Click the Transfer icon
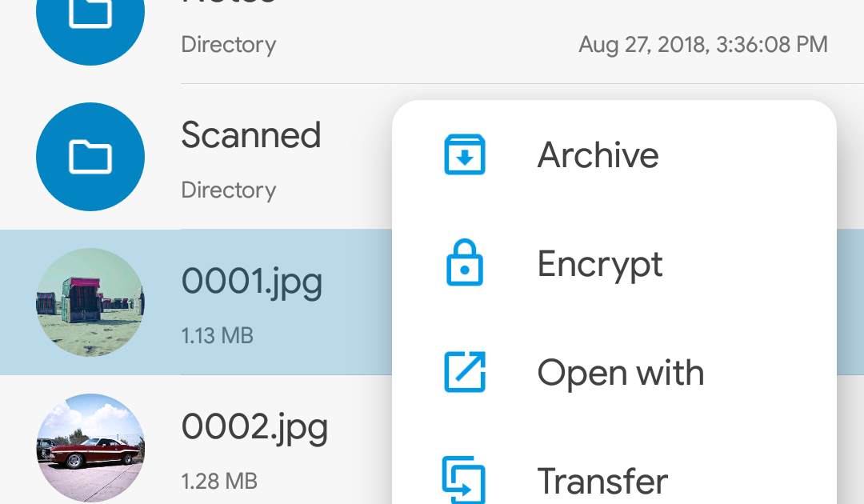This screenshot has width=864, height=504. click(x=464, y=480)
